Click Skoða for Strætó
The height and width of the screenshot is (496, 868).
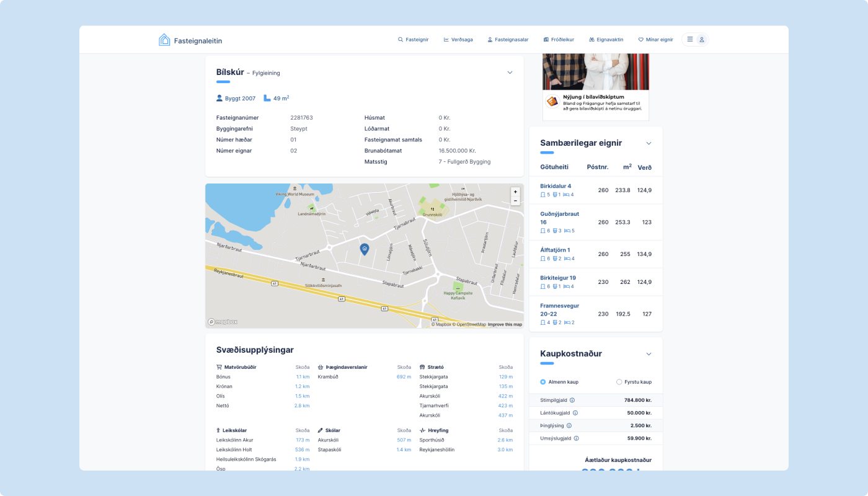506,367
